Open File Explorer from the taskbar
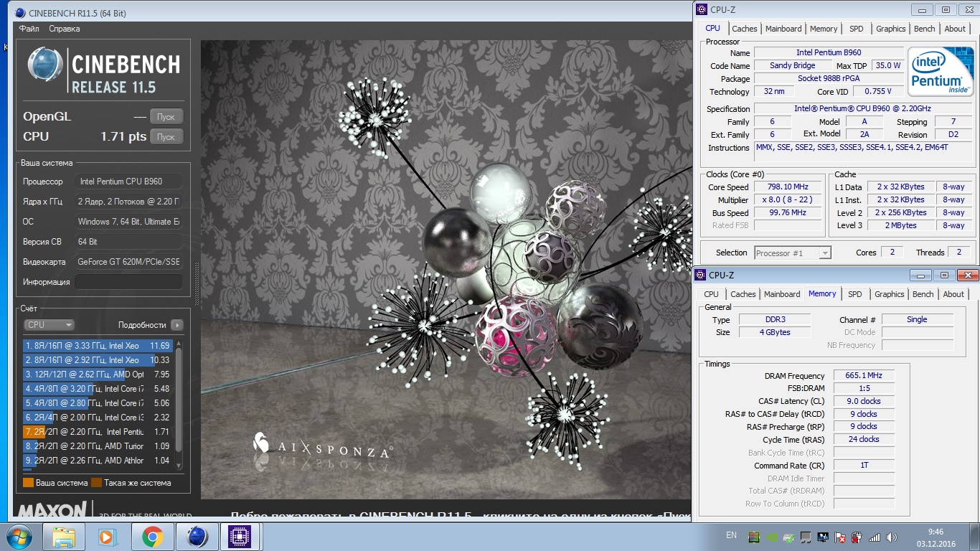Image resolution: width=980 pixels, height=551 pixels. click(x=64, y=537)
